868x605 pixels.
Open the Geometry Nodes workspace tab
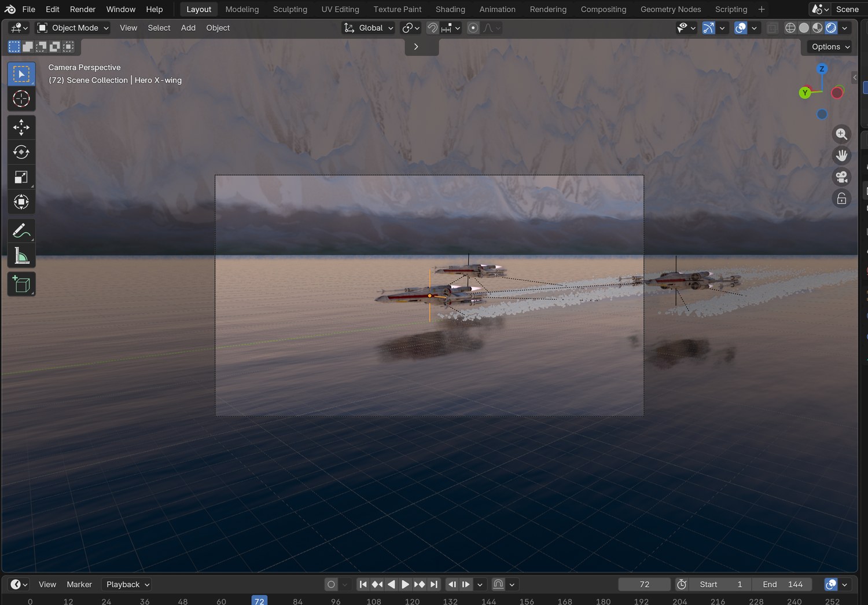671,9
